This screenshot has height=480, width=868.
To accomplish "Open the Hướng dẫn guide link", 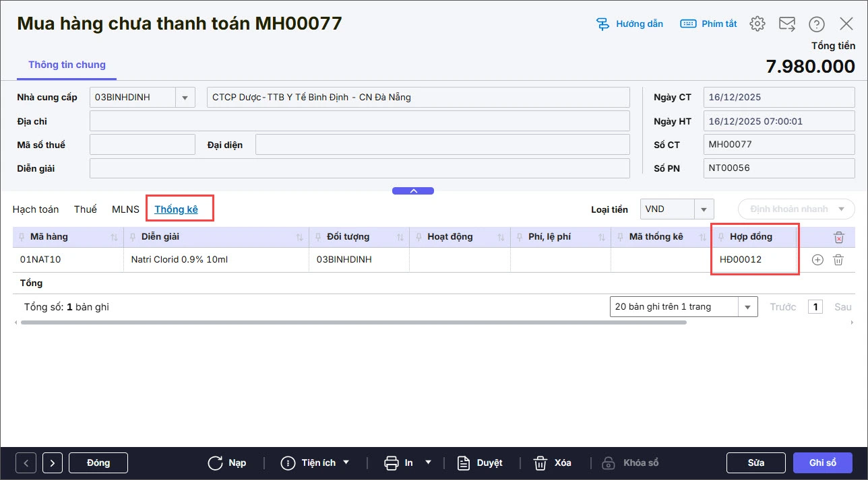I will [630, 24].
